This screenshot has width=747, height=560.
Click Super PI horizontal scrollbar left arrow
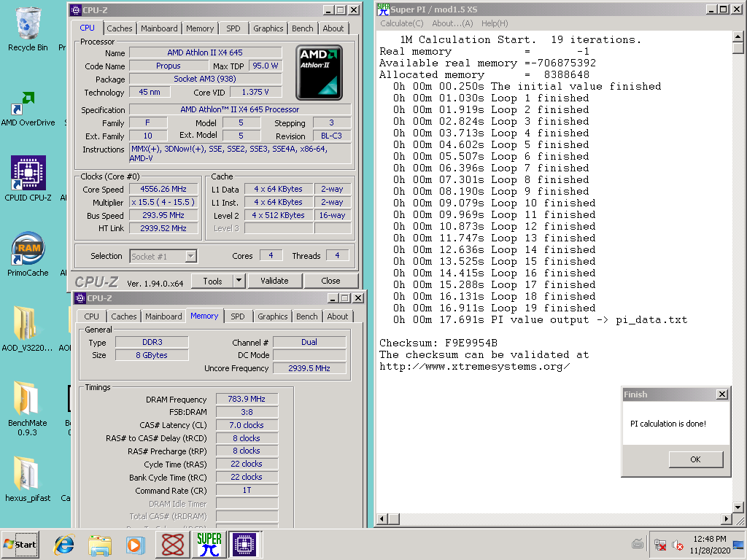click(382, 518)
